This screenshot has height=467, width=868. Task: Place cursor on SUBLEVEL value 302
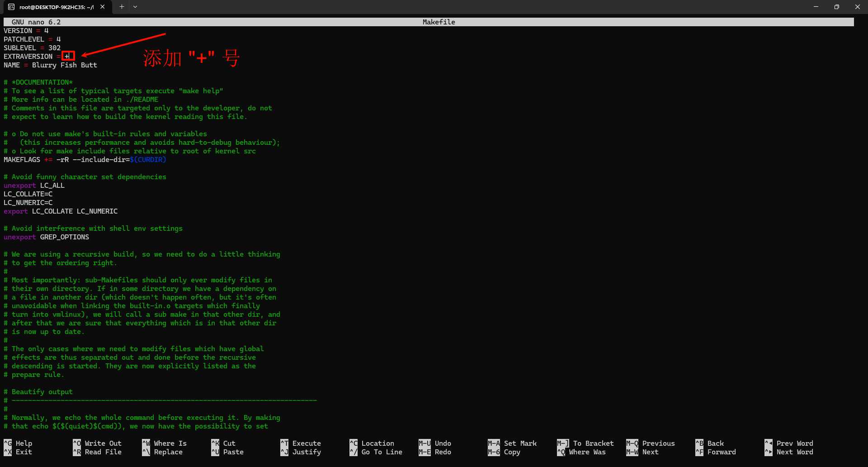54,48
